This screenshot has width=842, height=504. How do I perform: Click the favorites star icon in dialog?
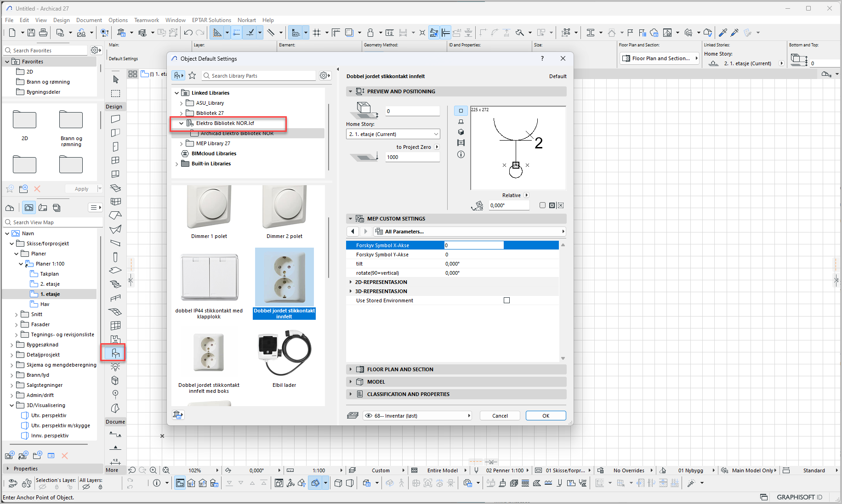192,75
